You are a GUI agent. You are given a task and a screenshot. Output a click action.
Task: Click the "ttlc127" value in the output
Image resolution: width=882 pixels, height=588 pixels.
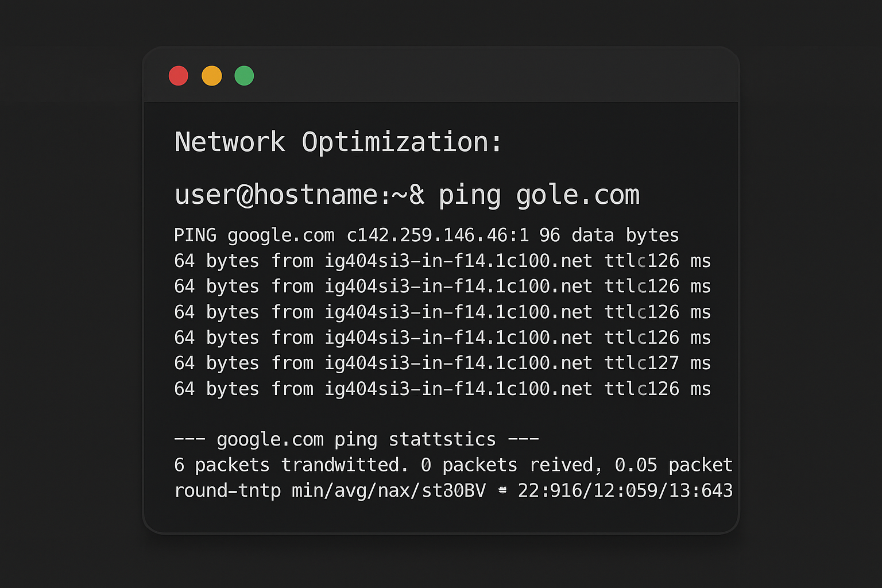tap(641, 363)
